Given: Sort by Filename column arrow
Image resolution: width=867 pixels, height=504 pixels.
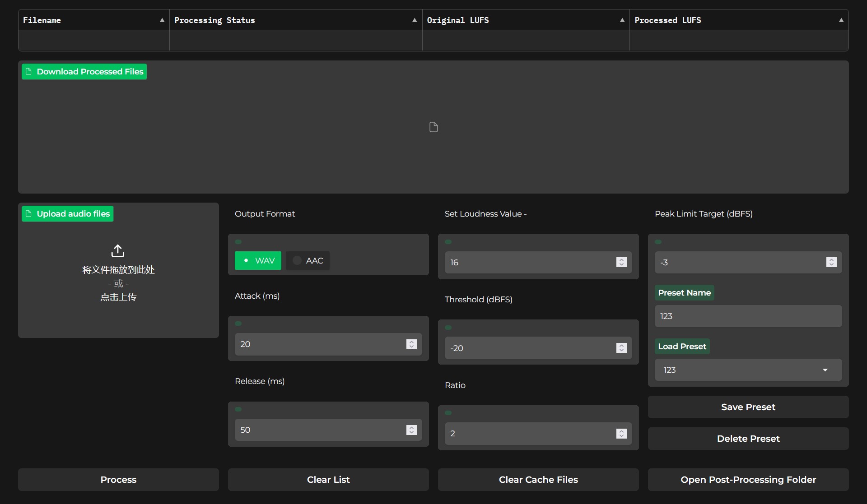Looking at the screenshot, I should point(162,20).
